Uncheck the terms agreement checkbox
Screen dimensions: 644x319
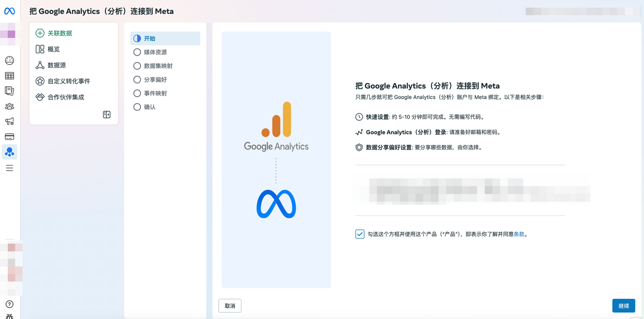coord(360,234)
